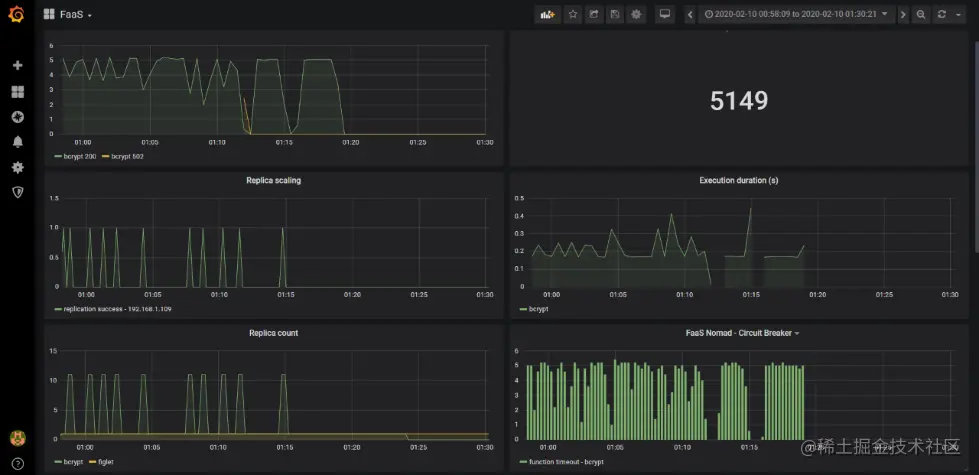This screenshot has width=979, height=475.
Task: Shift time range forward with right arrow
Action: click(x=903, y=14)
